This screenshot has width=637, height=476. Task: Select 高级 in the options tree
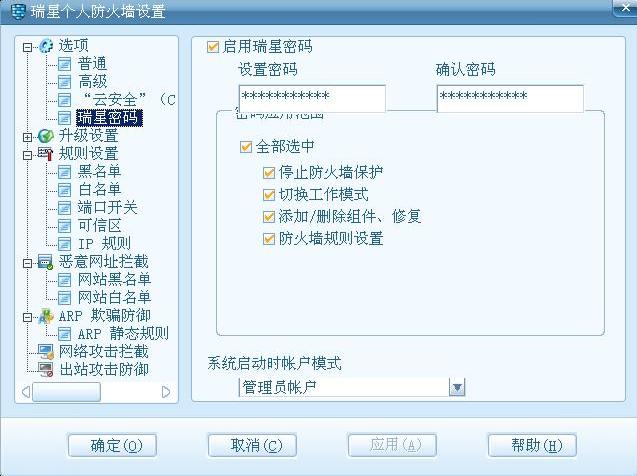pyautogui.click(x=92, y=82)
